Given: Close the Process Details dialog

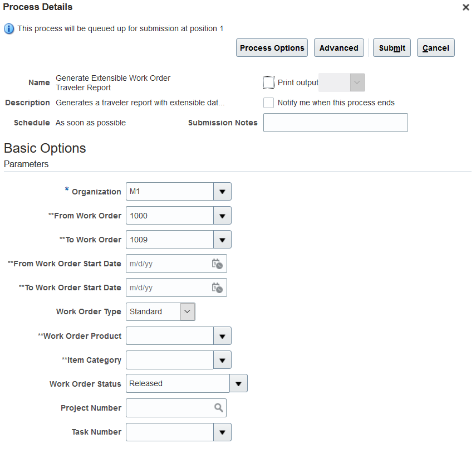Looking at the screenshot, I should (465, 7).
